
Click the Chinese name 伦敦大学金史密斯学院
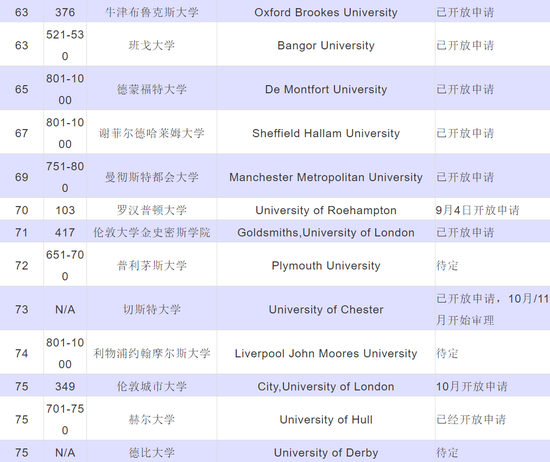point(152,232)
